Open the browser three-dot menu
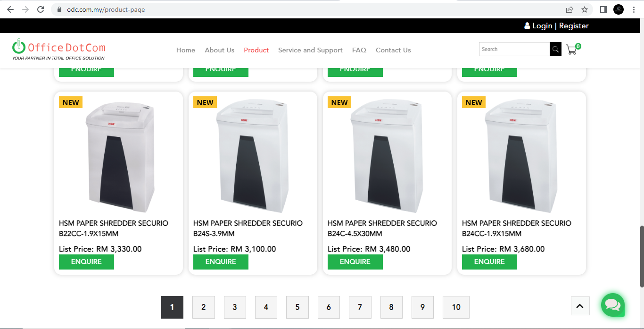 click(634, 9)
